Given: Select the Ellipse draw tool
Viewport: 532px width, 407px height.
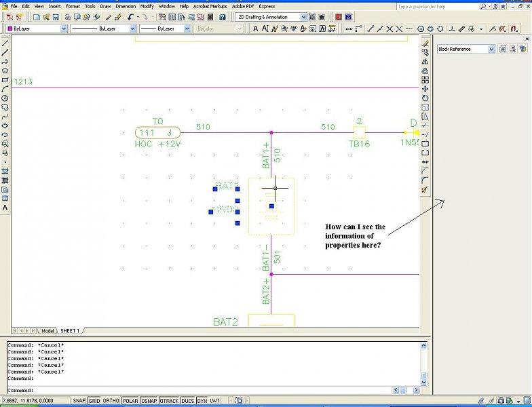Looking at the screenshot, I should pyautogui.click(x=5, y=125).
